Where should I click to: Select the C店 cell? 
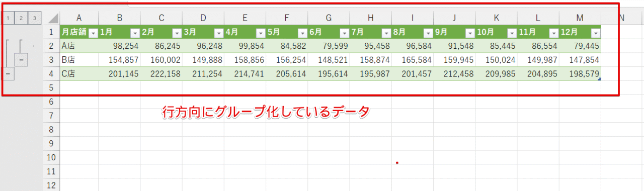click(79, 74)
